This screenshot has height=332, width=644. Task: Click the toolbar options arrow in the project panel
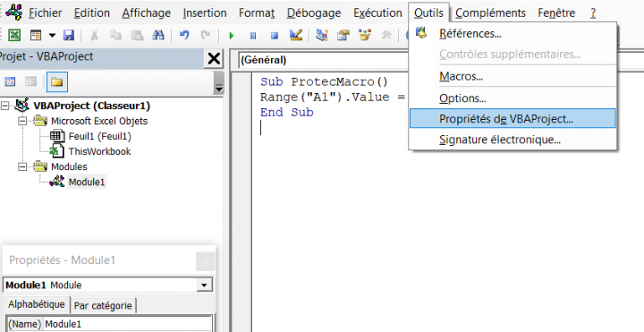(x=220, y=83)
